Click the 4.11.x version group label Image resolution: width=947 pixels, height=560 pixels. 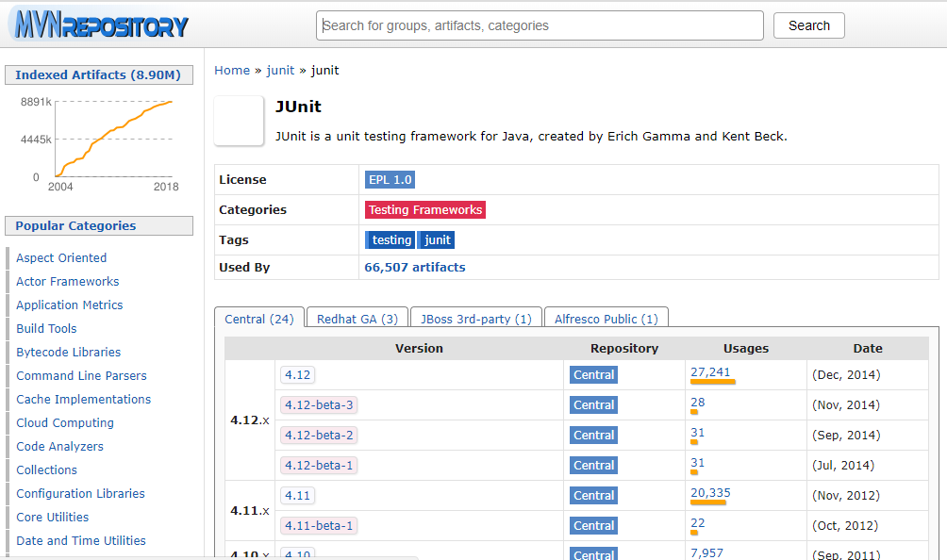[250, 511]
